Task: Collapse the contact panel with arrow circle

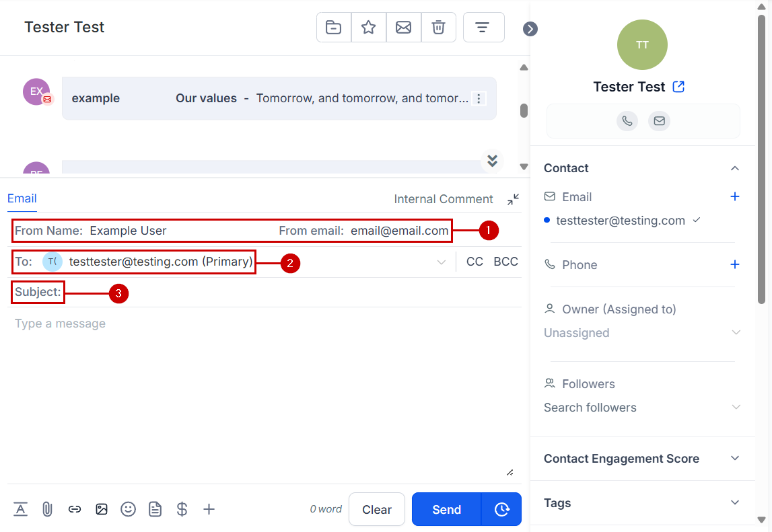Action: (530, 29)
